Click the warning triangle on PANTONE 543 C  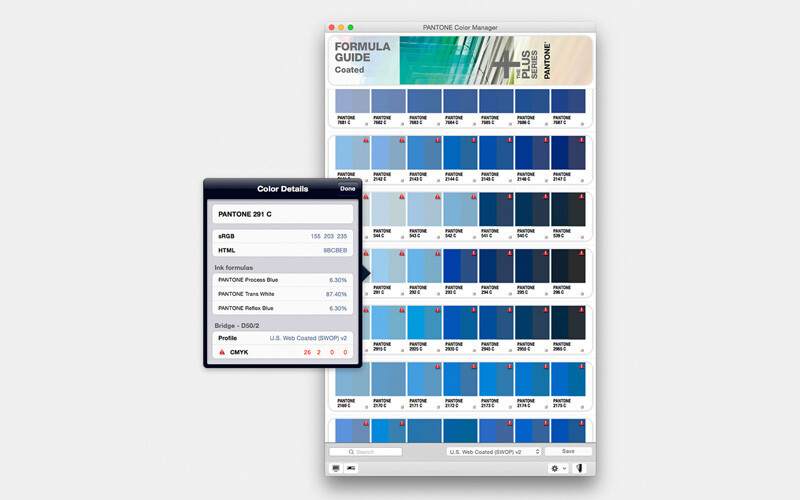tap(438, 196)
